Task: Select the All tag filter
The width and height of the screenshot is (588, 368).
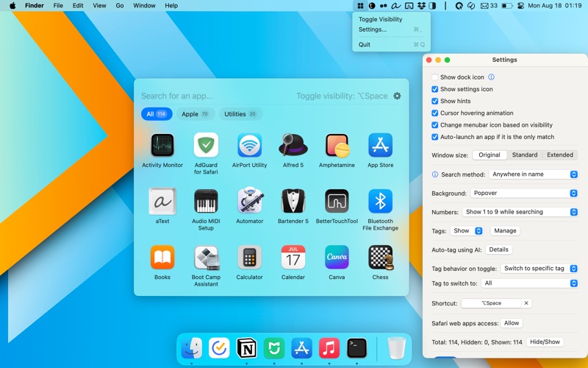Action: click(157, 114)
